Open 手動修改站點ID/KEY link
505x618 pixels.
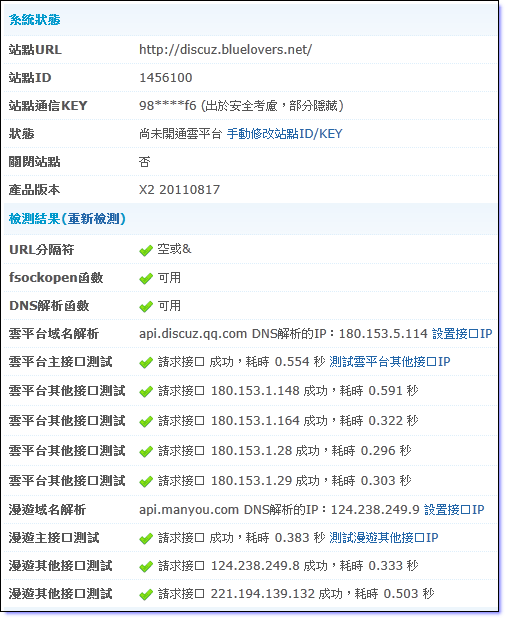point(284,134)
